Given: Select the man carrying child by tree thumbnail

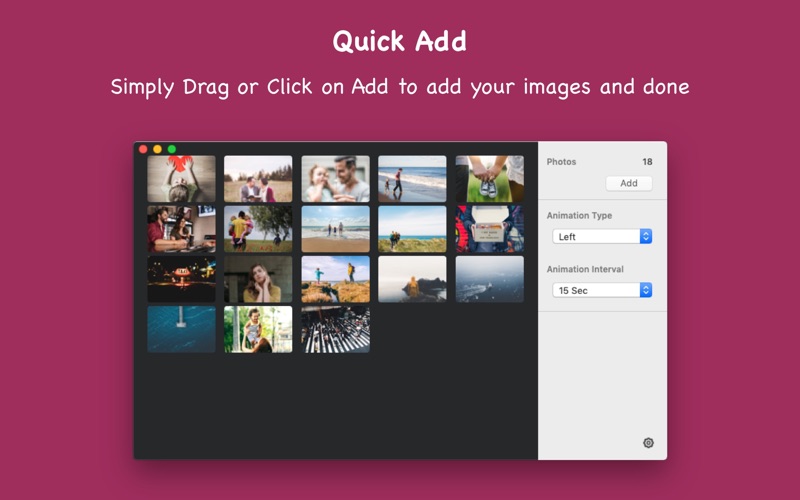Looking at the screenshot, I should click(258, 229).
